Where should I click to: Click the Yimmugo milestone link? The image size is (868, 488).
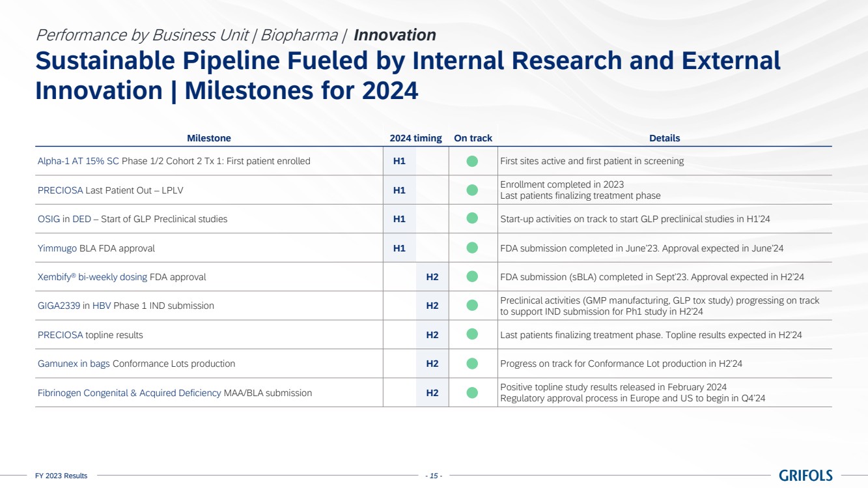click(x=57, y=248)
